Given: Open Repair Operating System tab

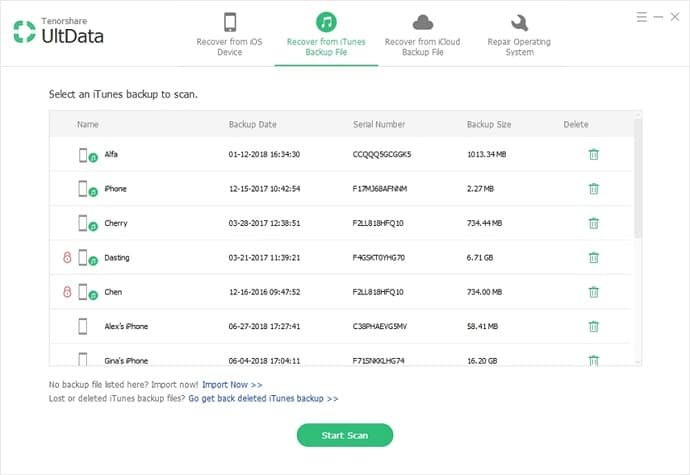Looking at the screenshot, I should (519, 34).
